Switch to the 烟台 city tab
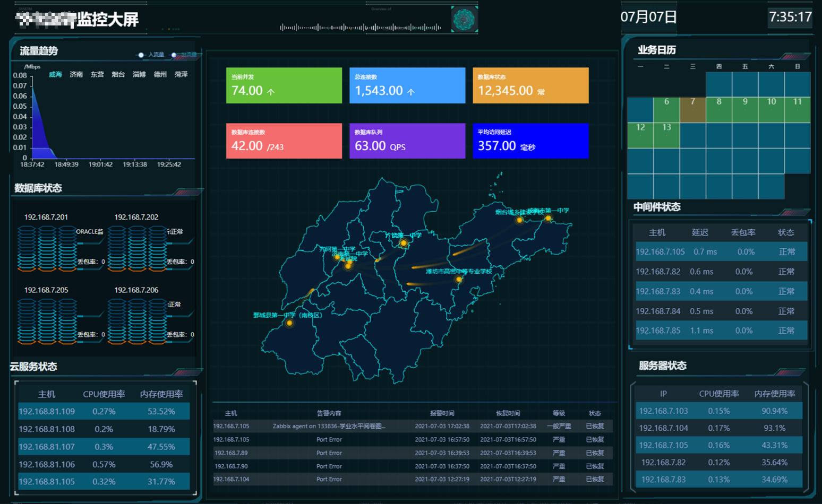The height and width of the screenshot is (504, 822). click(x=118, y=74)
